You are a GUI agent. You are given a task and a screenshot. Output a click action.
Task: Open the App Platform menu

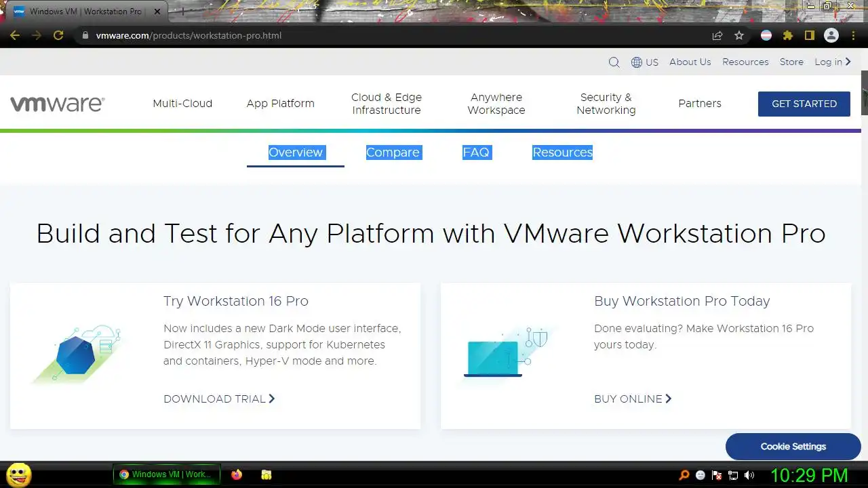point(281,104)
